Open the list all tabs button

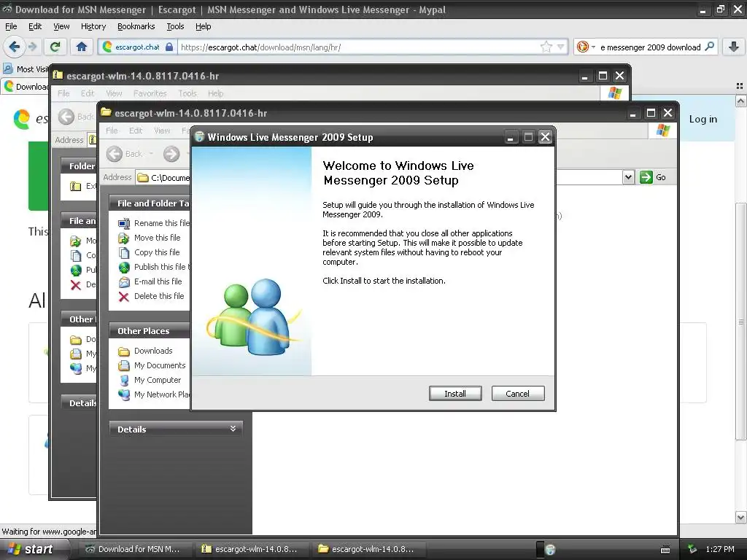740,86
